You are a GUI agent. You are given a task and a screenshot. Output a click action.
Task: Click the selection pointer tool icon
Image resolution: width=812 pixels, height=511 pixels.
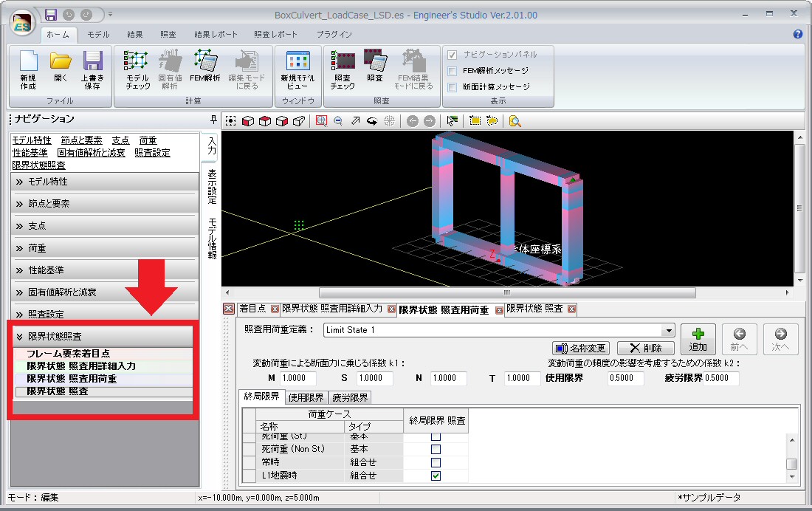pos(452,121)
